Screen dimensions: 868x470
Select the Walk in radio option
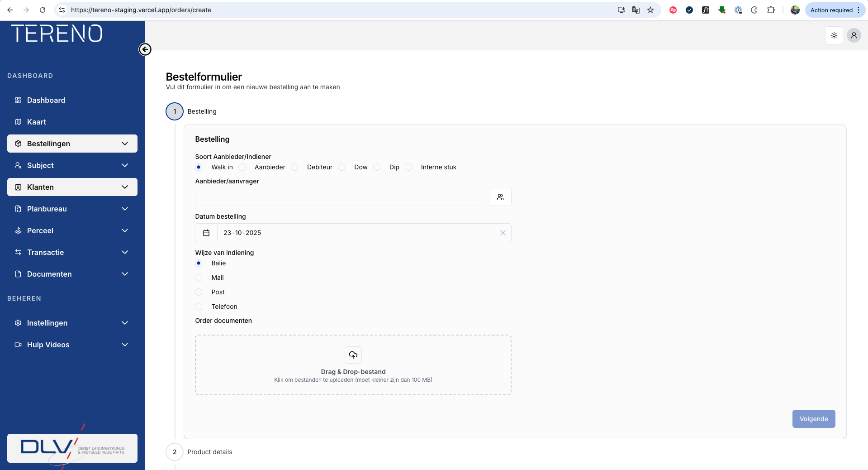pyautogui.click(x=199, y=167)
